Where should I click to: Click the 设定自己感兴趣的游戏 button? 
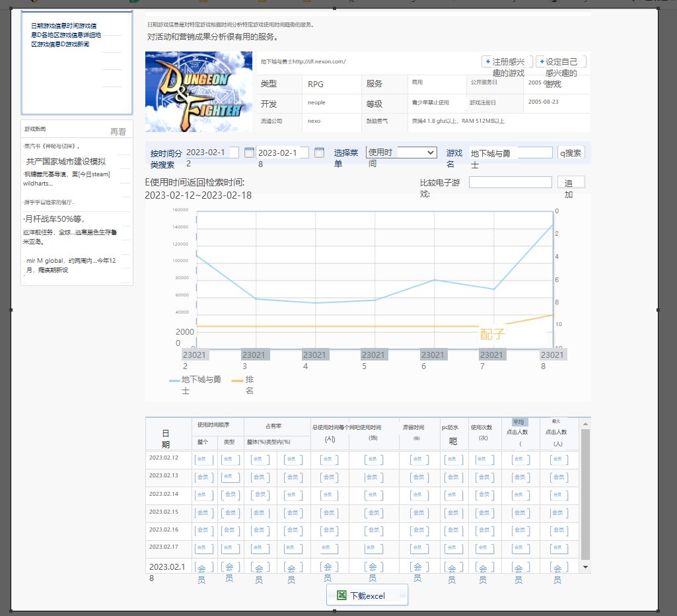[x=561, y=61]
